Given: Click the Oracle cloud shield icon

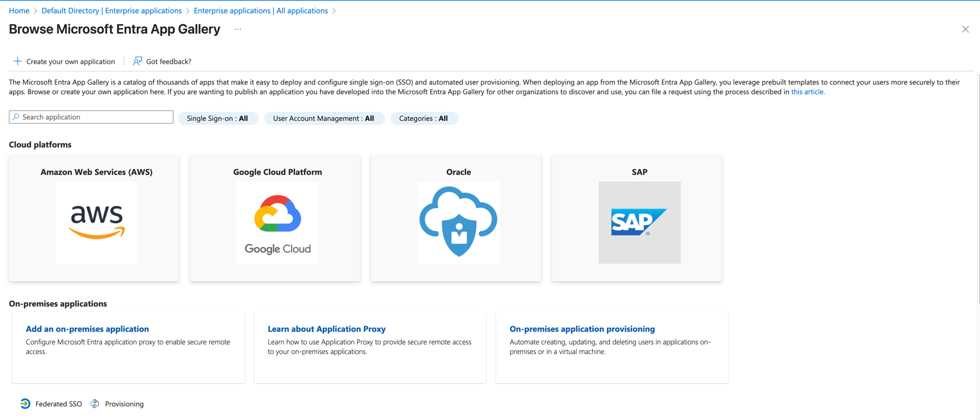Looking at the screenshot, I should pos(459,222).
